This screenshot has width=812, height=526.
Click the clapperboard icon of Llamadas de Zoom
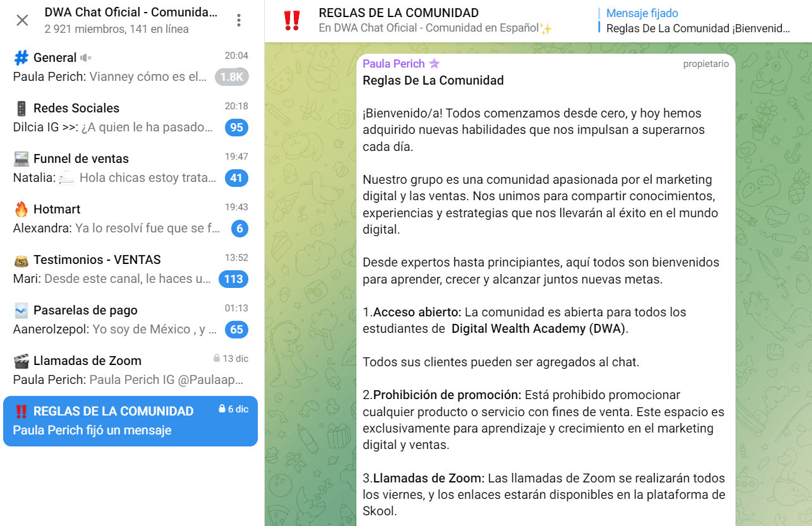[21, 361]
